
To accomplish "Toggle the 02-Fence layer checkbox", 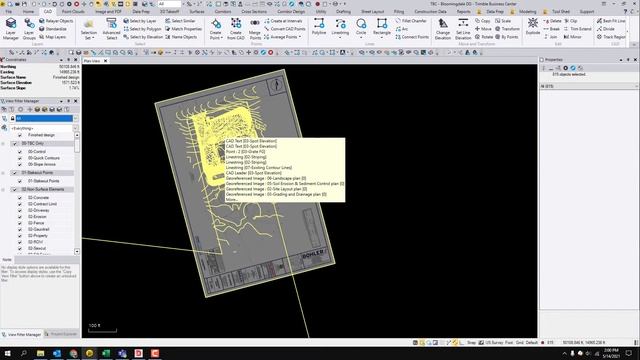I will [x=20, y=223].
